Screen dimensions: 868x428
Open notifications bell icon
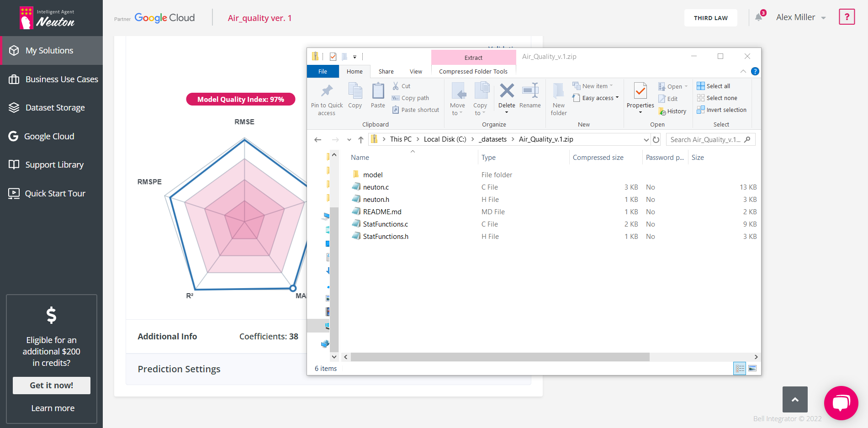[x=758, y=17]
